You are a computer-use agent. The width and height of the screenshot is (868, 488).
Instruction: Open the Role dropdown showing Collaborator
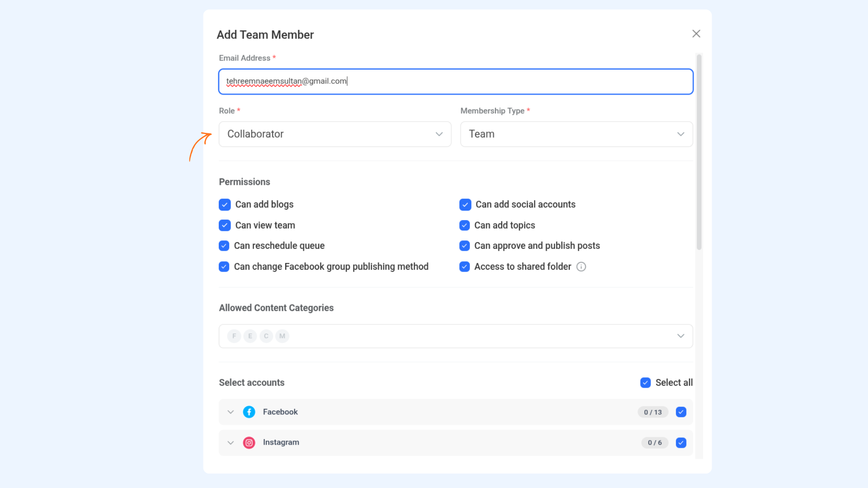[x=335, y=134]
